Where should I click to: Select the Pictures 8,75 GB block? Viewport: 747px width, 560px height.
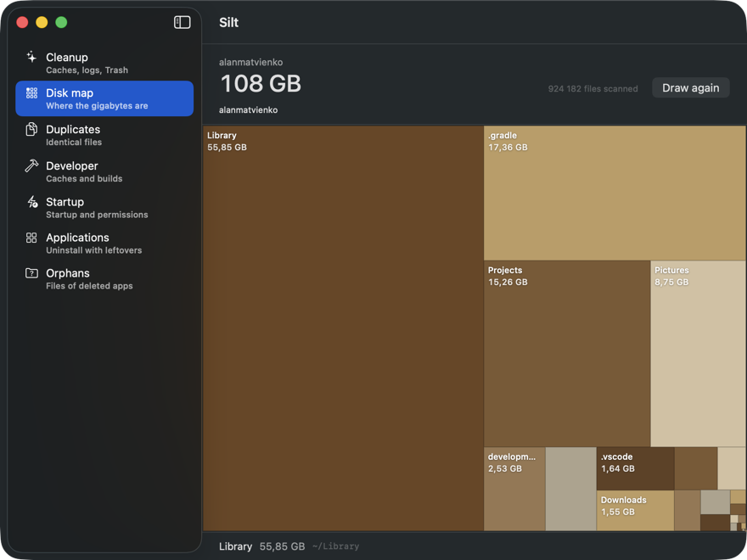tap(698, 353)
